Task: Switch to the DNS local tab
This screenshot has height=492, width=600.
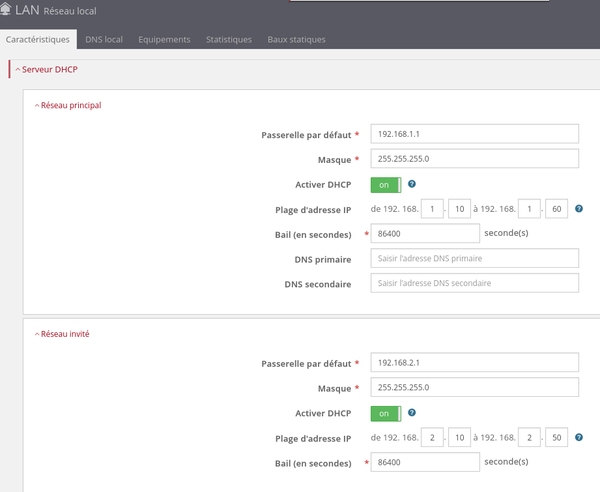Action: coord(104,39)
